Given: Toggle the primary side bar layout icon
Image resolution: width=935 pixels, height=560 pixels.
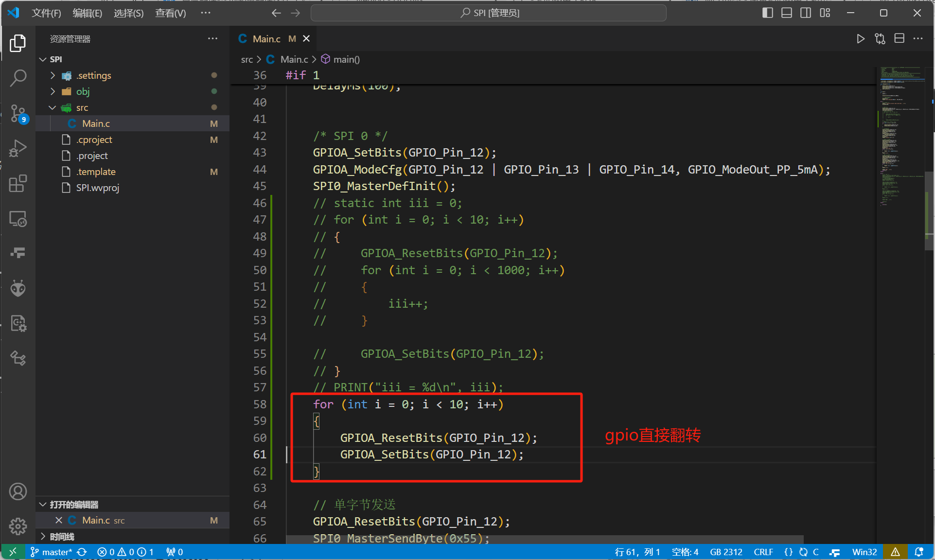Looking at the screenshot, I should 767,13.
